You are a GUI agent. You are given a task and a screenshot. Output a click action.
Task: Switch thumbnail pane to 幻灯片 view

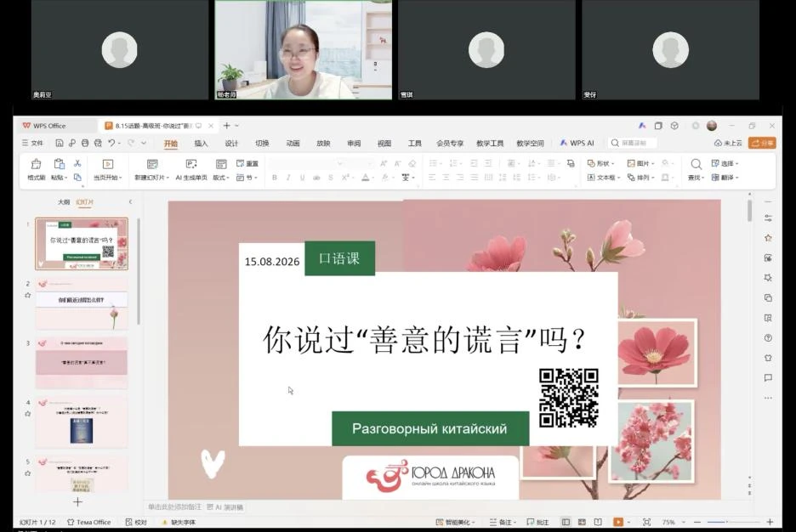click(84, 202)
